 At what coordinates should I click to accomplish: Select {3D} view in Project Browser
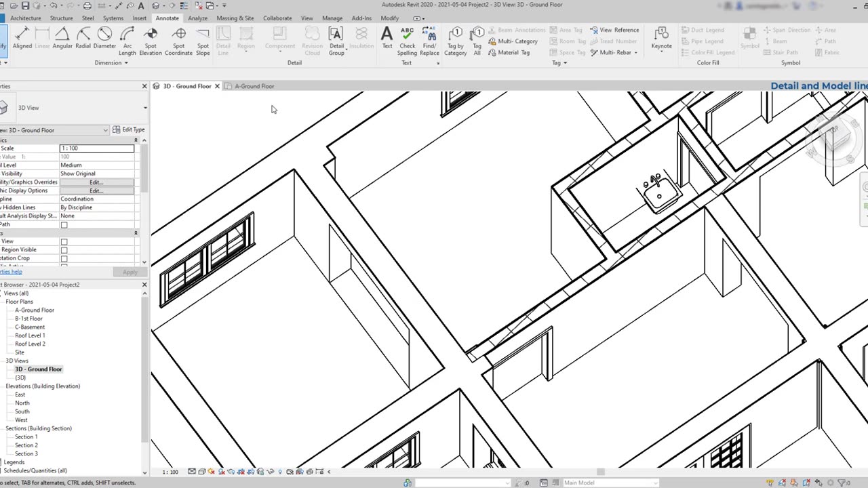click(20, 378)
